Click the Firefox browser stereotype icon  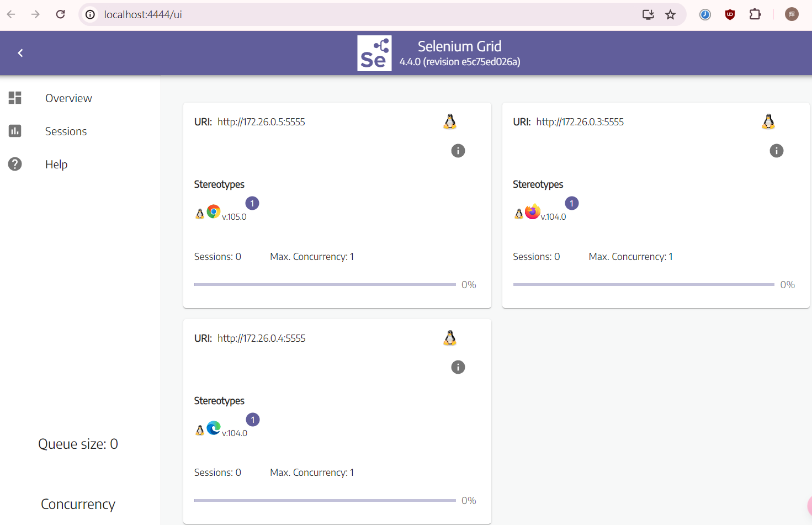click(532, 211)
